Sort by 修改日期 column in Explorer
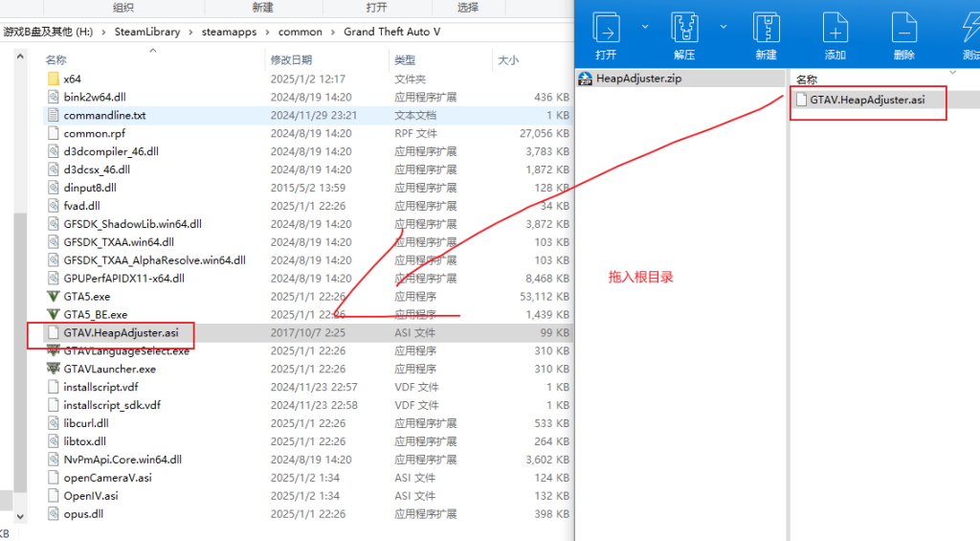This screenshot has height=541, width=980. tap(291, 60)
